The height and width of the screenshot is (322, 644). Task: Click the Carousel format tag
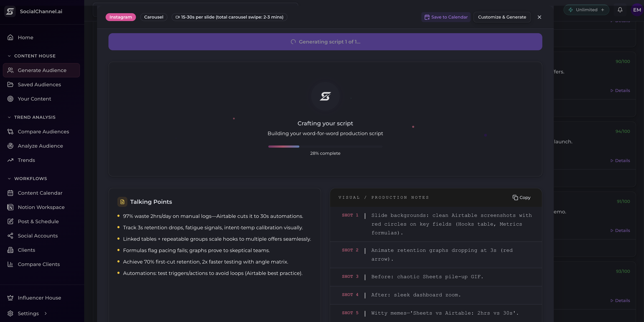(153, 17)
